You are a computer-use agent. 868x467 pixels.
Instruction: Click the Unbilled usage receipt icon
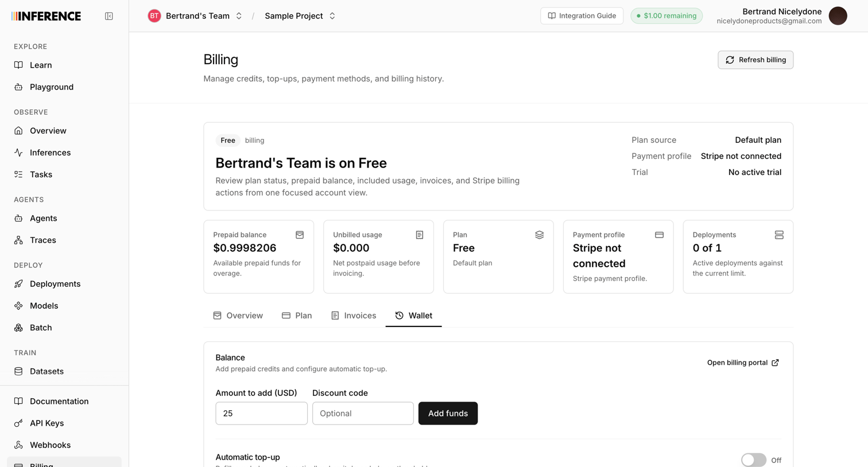click(420, 235)
